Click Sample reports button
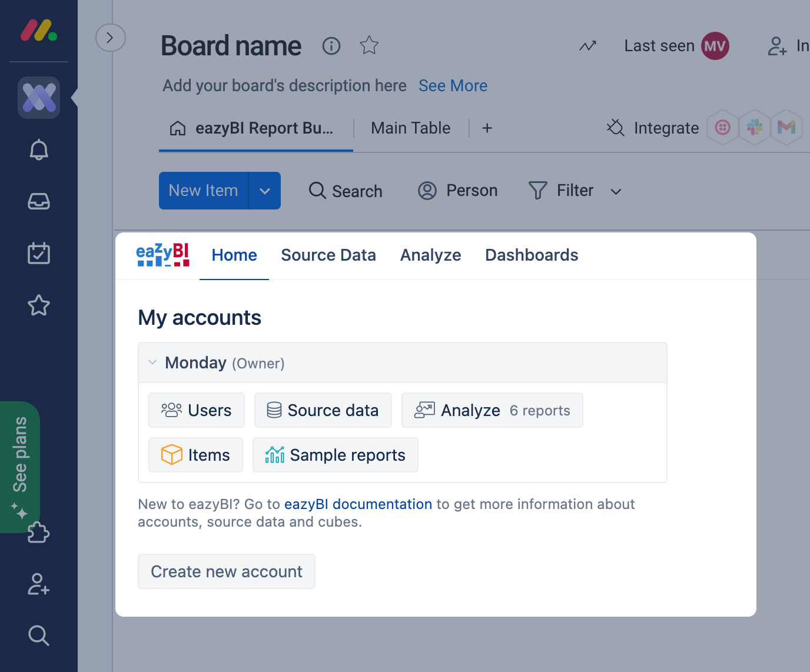810x672 pixels. pyautogui.click(x=336, y=455)
